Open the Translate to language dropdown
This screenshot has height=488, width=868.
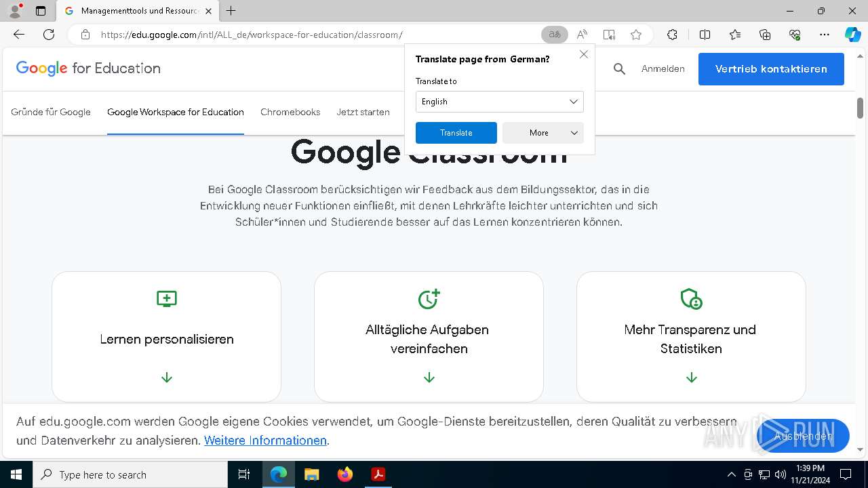[500, 102]
